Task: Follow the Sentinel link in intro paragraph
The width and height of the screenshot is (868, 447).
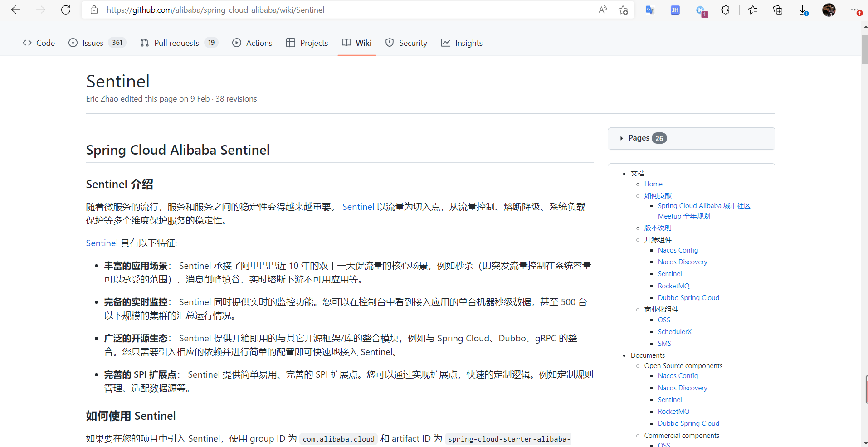Action: click(x=358, y=207)
